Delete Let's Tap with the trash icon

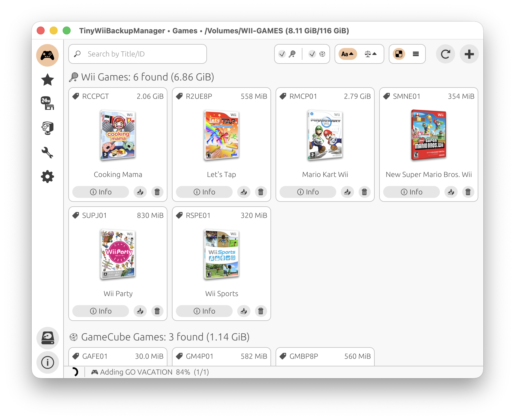(261, 192)
